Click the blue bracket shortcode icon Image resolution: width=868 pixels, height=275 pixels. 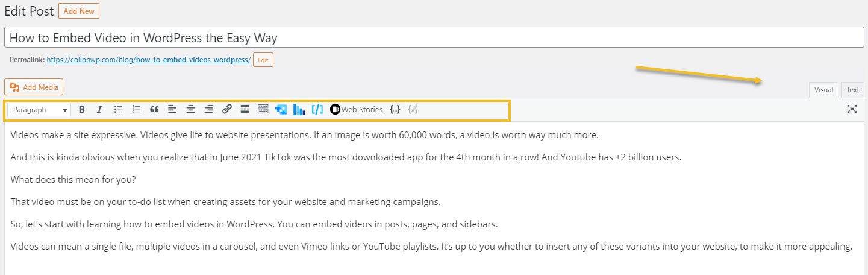317,109
